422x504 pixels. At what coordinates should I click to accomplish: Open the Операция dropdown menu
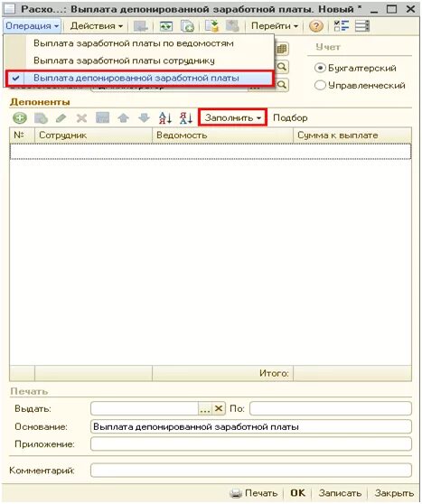coord(32,26)
